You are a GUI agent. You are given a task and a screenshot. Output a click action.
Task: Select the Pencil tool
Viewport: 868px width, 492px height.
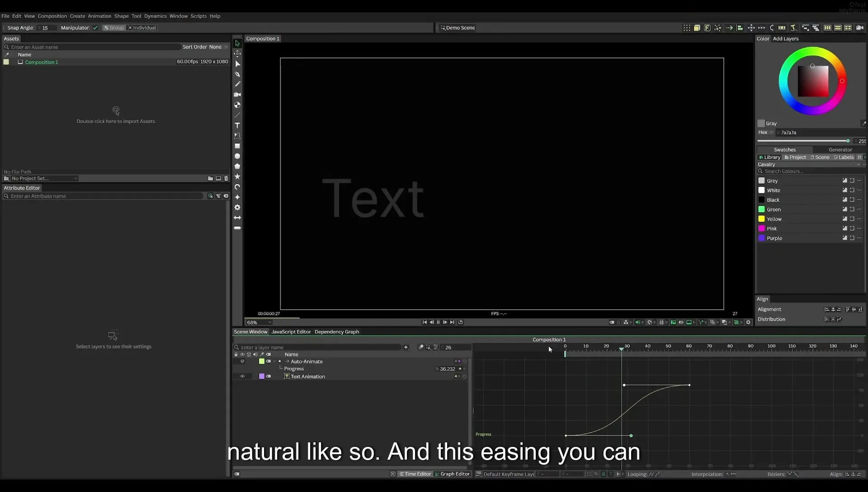(x=237, y=85)
